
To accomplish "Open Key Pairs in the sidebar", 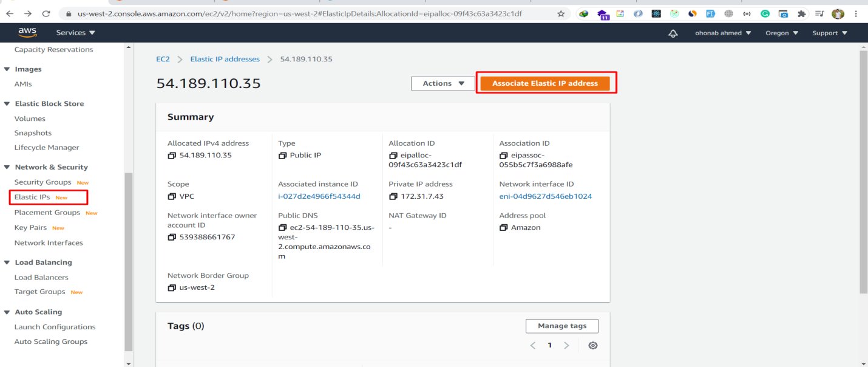I will 30,228.
